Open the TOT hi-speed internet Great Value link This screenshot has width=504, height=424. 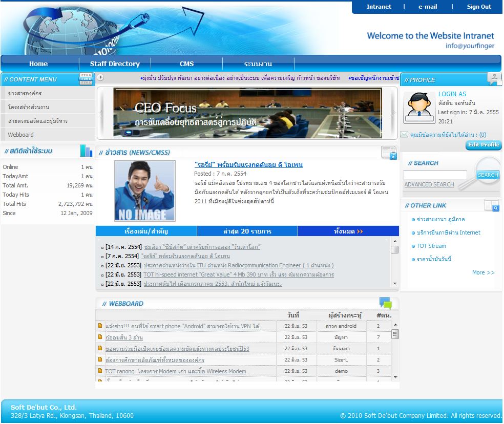pos(239,274)
